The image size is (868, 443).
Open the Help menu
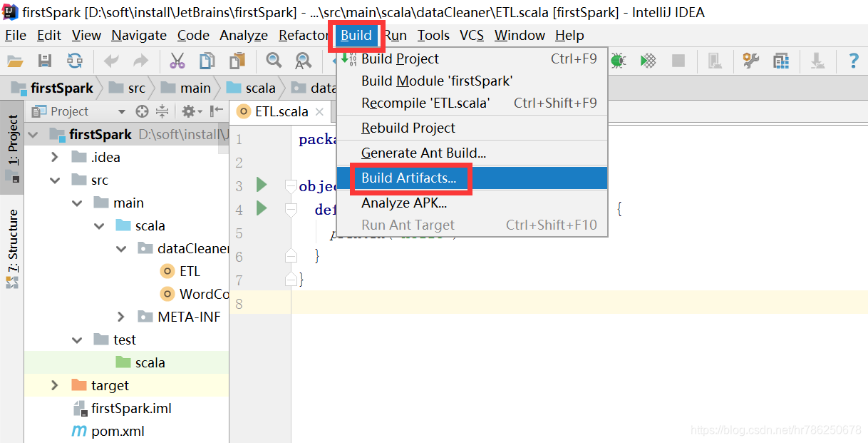tap(569, 35)
